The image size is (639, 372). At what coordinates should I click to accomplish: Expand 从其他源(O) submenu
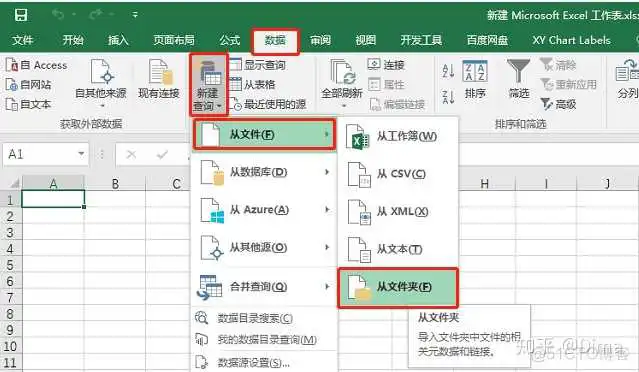(264, 247)
